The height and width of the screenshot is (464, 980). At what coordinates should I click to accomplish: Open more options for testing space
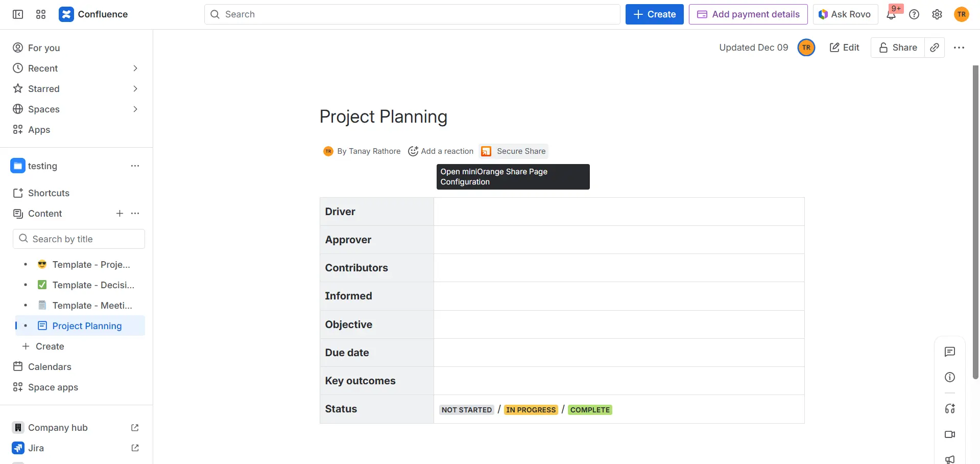135,166
